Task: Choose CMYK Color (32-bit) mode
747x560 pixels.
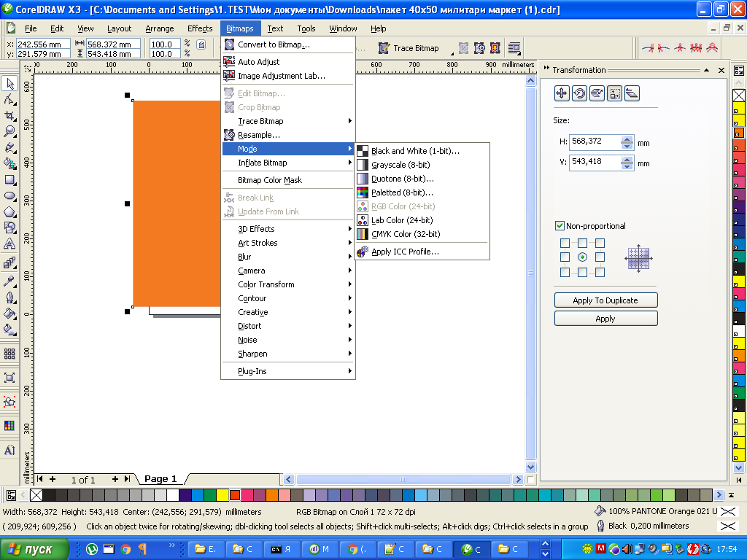Action: click(406, 234)
